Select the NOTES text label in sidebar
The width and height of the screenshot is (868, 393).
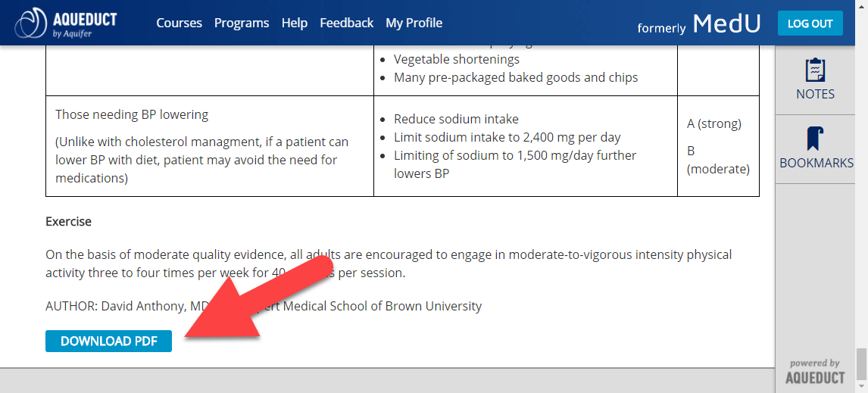(815, 94)
